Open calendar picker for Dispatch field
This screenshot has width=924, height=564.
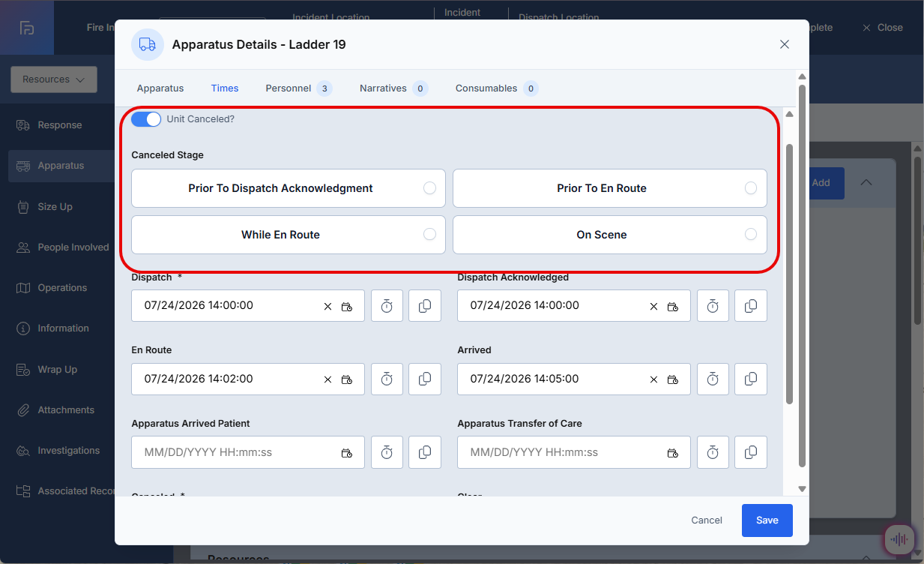coord(347,306)
